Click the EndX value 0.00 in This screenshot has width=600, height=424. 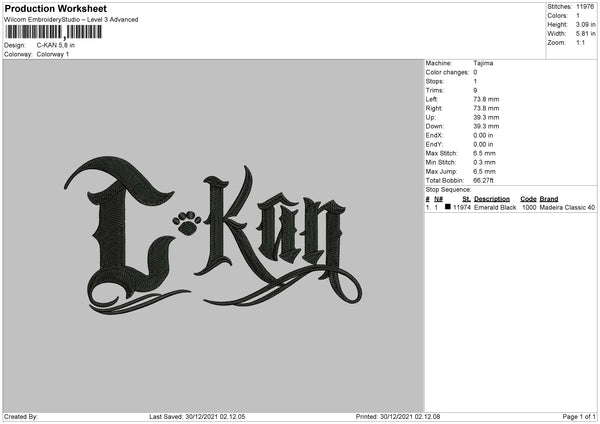483,135
